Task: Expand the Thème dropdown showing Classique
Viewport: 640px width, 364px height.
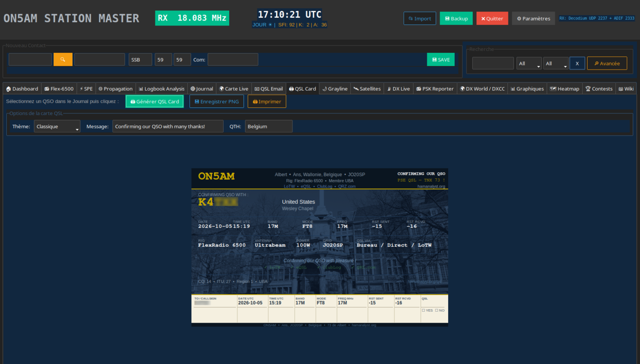Action: 57,126
